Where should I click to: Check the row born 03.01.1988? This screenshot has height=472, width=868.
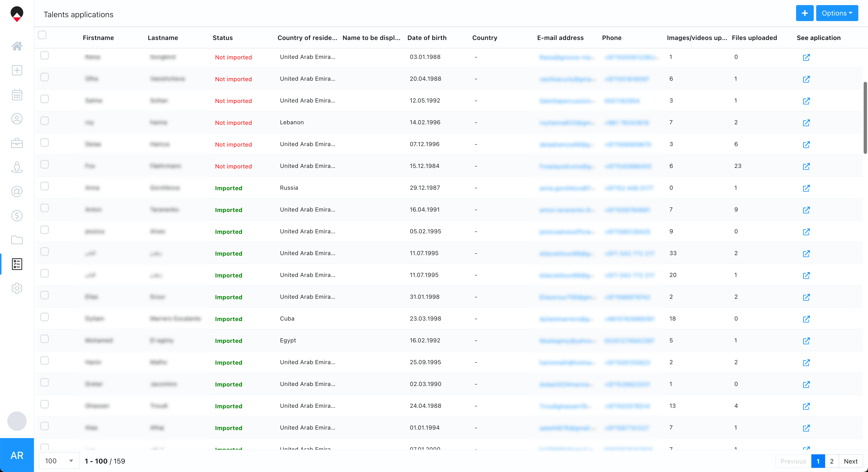click(x=45, y=55)
